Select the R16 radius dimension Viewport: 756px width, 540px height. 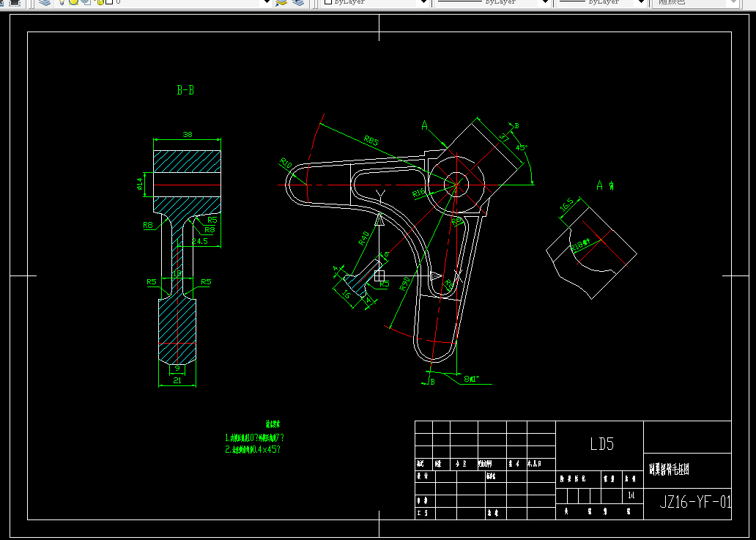click(419, 193)
